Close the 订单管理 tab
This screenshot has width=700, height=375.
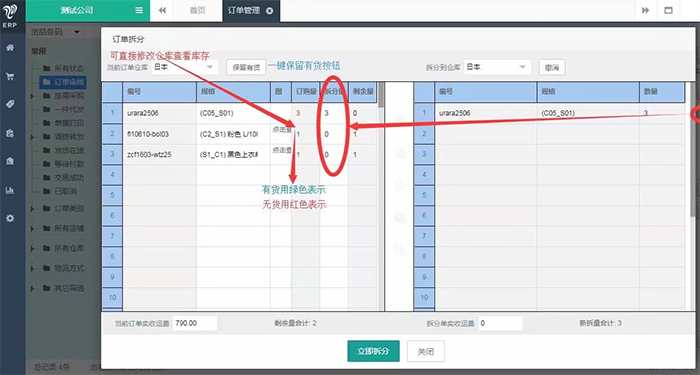coord(269,11)
